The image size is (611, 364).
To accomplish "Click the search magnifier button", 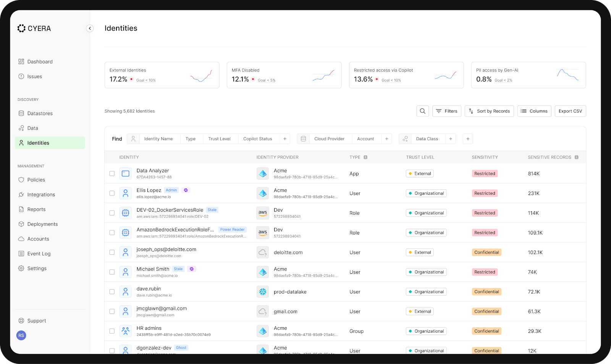I will point(423,111).
